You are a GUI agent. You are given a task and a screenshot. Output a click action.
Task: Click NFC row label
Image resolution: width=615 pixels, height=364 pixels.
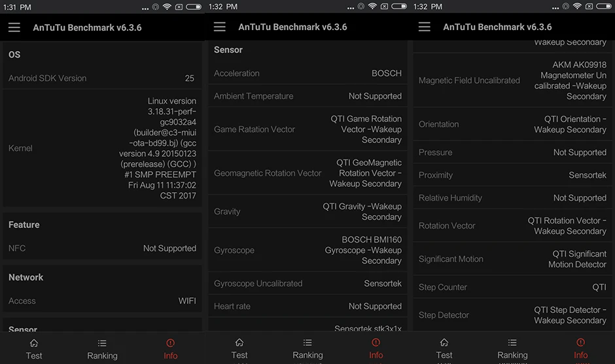[x=17, y=248]
